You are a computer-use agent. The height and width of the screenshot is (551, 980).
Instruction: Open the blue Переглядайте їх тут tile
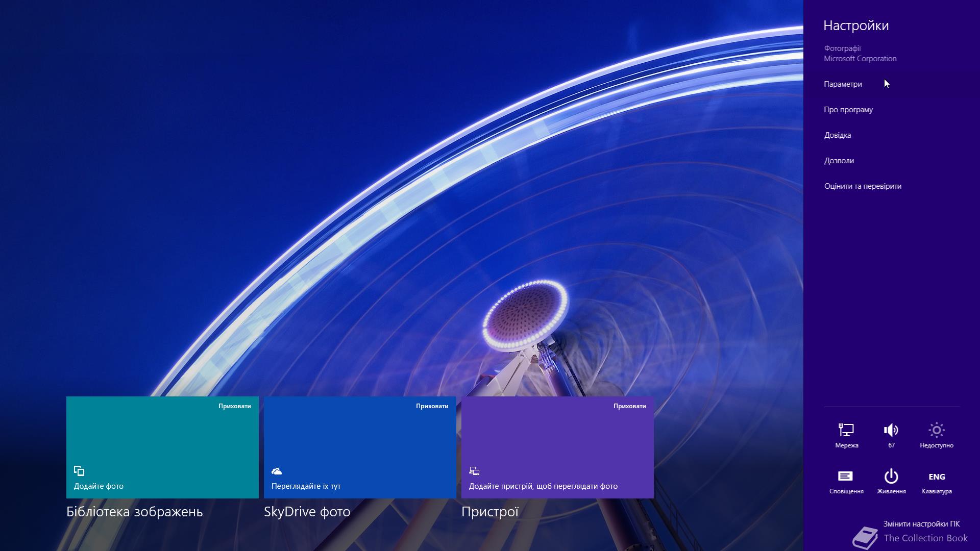(x=360, y=447)
